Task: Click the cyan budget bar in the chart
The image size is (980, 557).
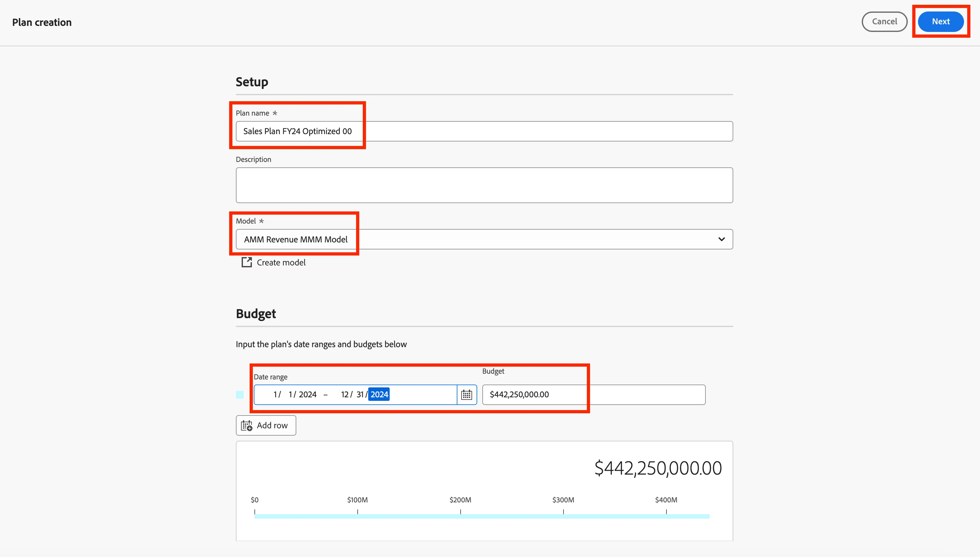Action: [482, 516]
